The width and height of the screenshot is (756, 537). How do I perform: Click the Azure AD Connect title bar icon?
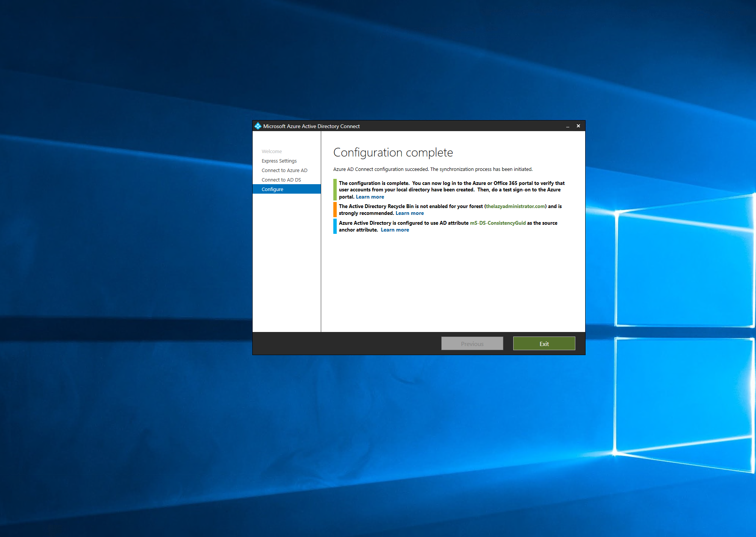[258, 126]
